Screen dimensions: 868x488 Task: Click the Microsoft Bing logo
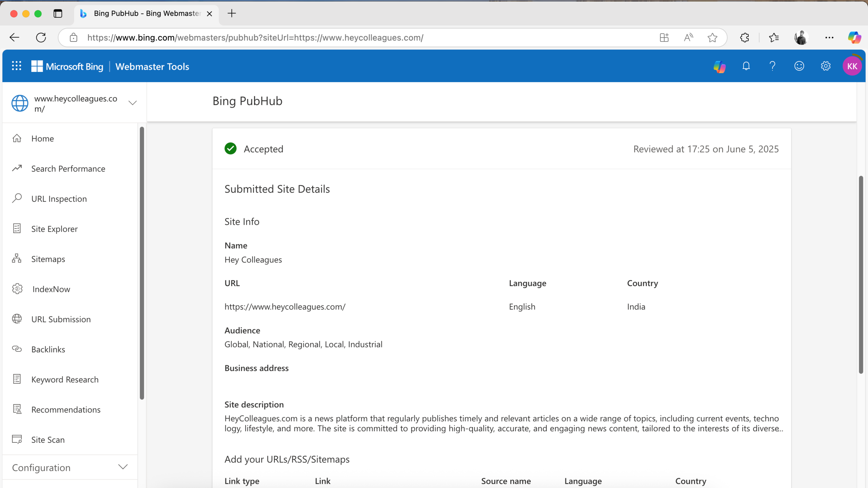[x=67, y=66]
